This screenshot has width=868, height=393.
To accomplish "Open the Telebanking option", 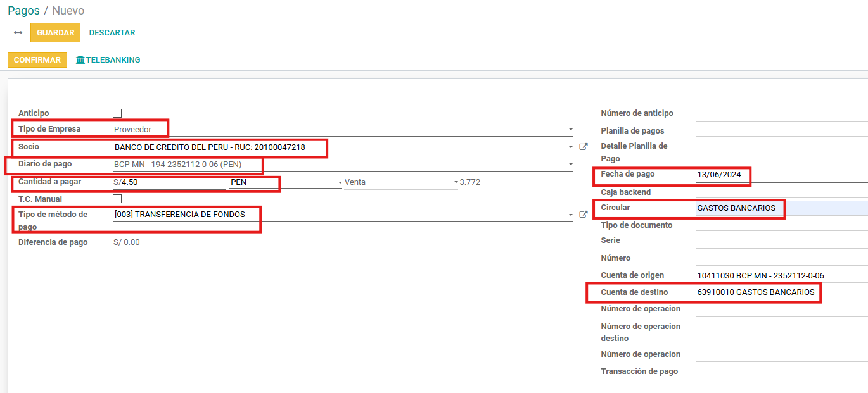I will 113,60.
